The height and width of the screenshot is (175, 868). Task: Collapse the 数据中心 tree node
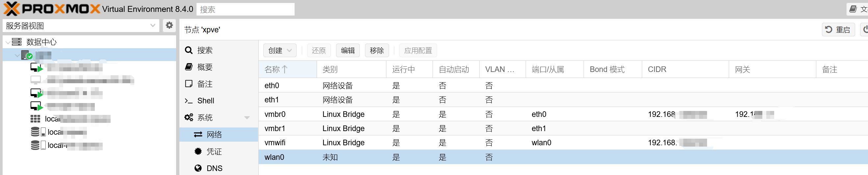(8, 42)
